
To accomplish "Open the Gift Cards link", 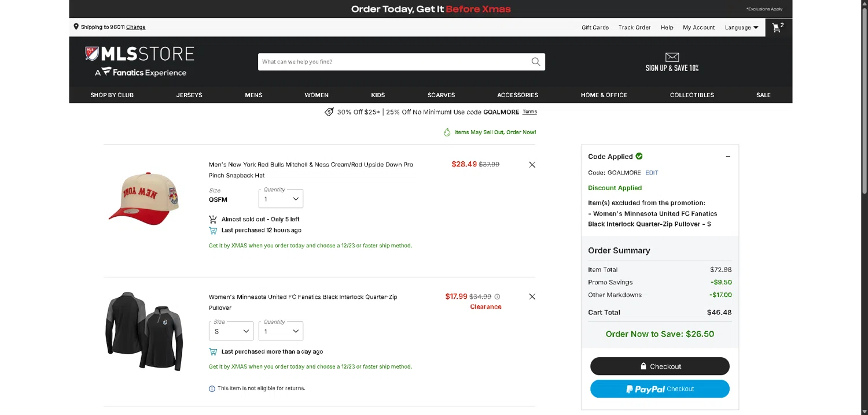I will click(595, 27).
